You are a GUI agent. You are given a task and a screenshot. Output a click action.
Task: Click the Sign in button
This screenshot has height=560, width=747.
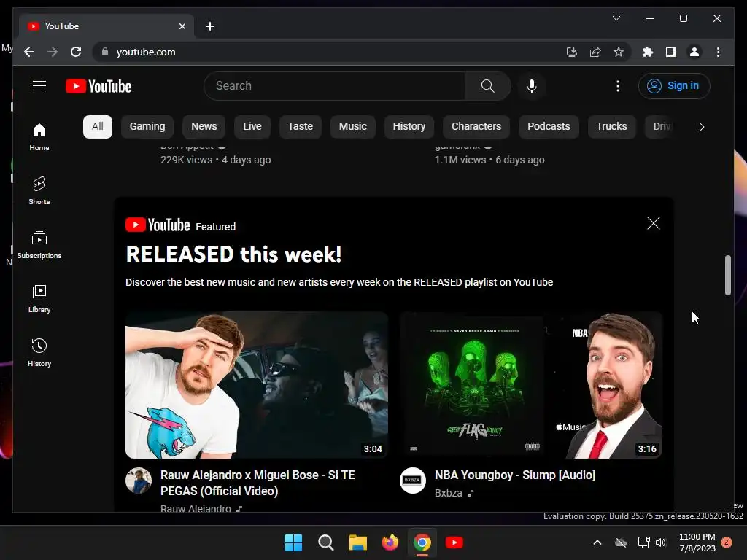coord(673,86)
